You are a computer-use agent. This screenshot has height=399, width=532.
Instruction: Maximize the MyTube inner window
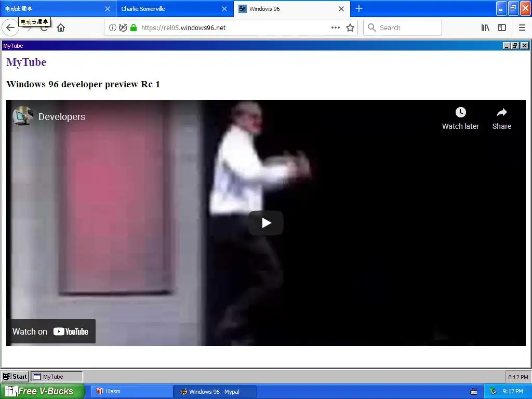[515, 46]
